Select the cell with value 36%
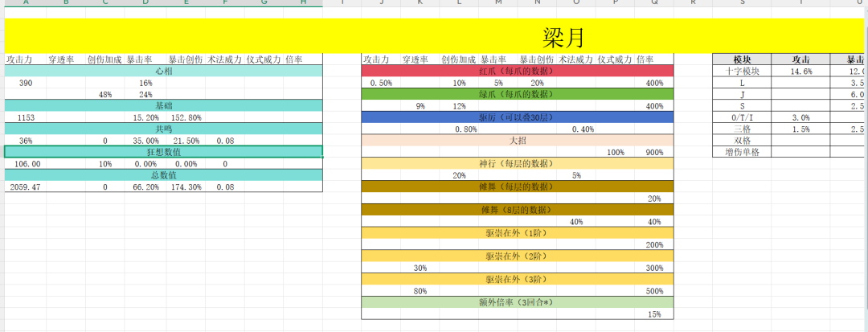 point(26,141)
